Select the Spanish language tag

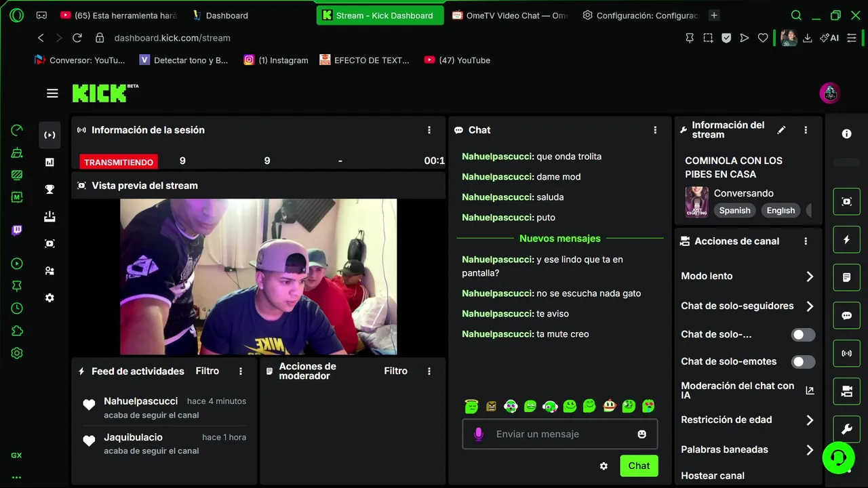tap(734, 210)
